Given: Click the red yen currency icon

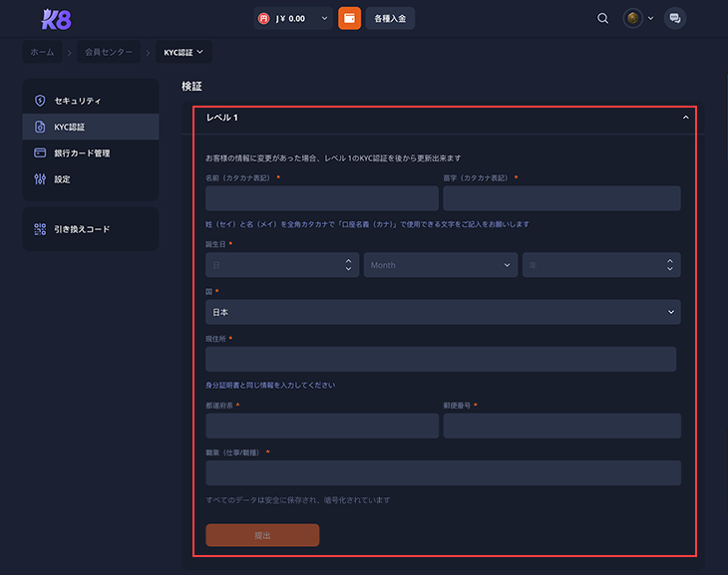Looking at the screenshot, I should [x=263, y=19].
